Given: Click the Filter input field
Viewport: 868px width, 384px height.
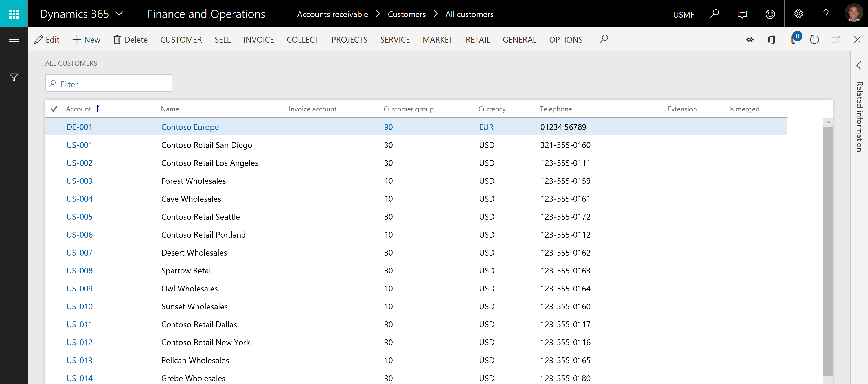Looking at the screenshot, I should [108, 84].
